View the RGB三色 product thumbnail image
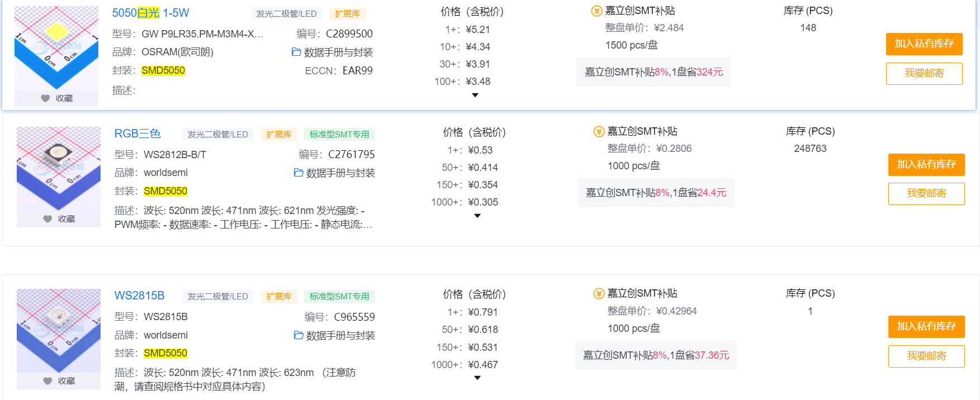Viewport: 980px width, 400px height. (x=59, y=169)
